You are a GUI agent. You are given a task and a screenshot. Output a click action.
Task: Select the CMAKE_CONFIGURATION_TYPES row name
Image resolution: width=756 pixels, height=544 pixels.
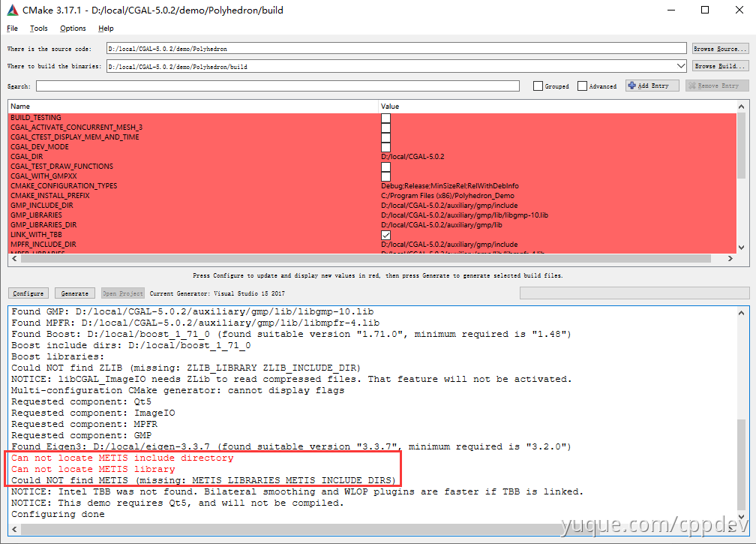64,185
